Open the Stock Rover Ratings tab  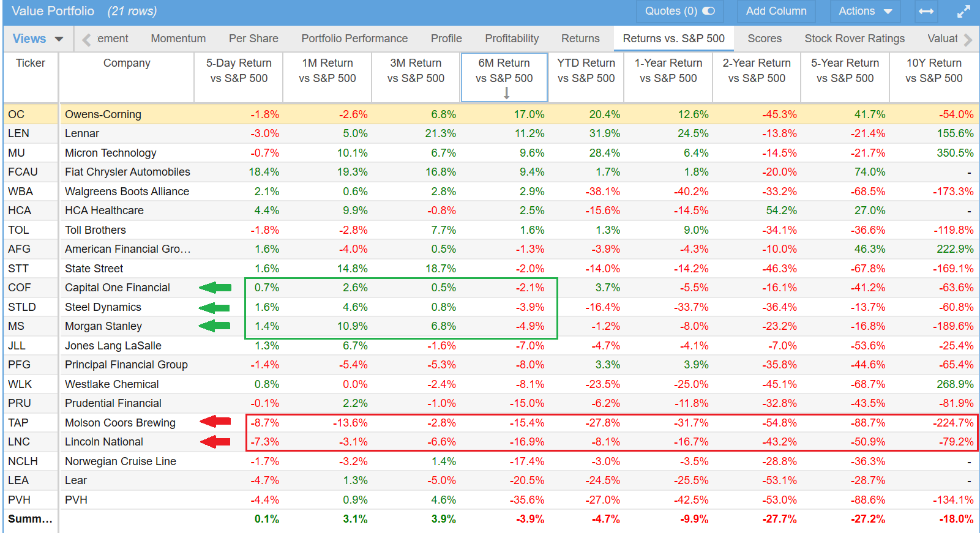click(855, 39)
